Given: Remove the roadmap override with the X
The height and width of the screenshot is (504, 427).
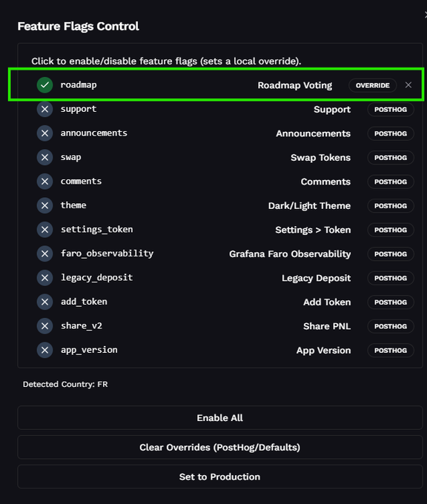Looking at the screenshot, I should (408, 85).
